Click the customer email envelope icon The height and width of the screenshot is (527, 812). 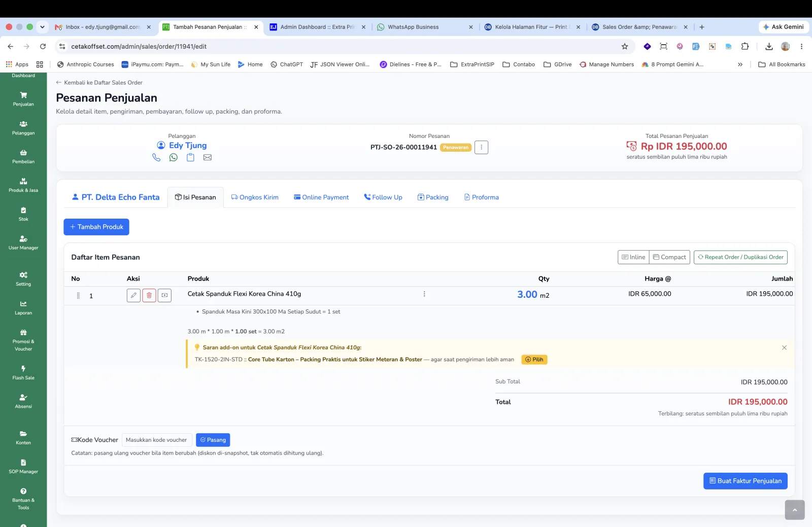[x=208, y=158]
